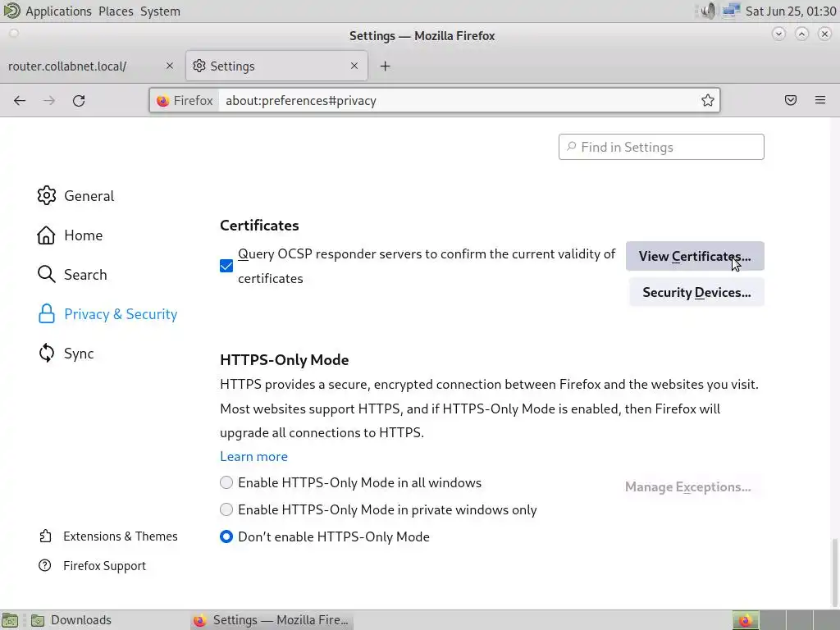
Task: Open the Applications menu
Action: [x=58, y=11]
